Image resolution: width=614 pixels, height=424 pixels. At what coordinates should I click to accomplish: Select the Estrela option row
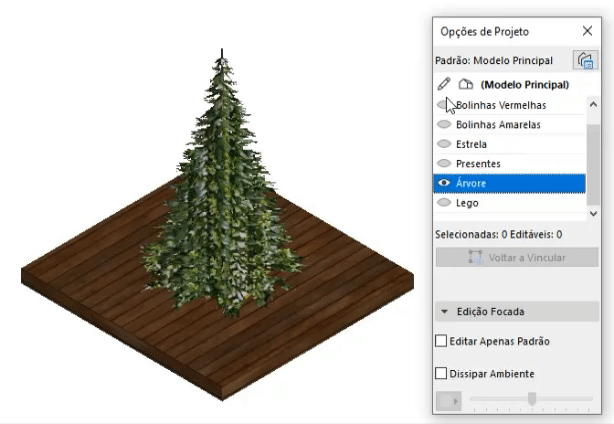click(x=509, y=144)
